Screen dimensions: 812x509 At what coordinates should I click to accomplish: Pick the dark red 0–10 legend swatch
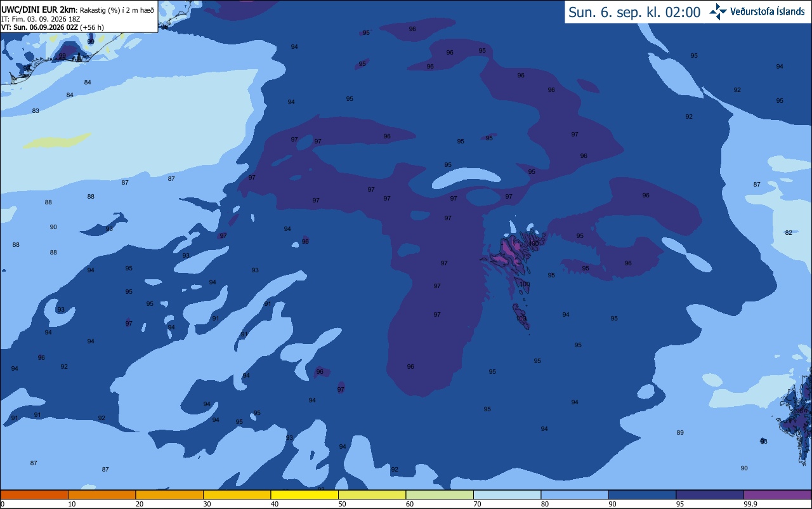(x=34, y=494)
